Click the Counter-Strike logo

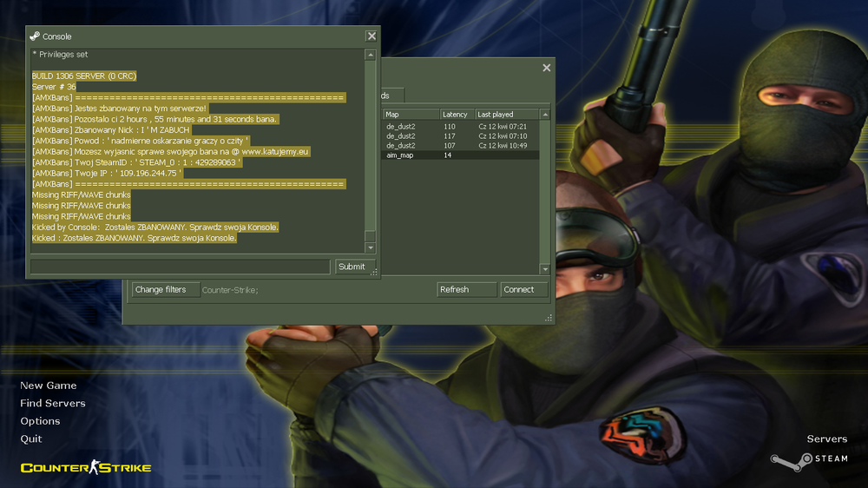click(x=86, y=467)
